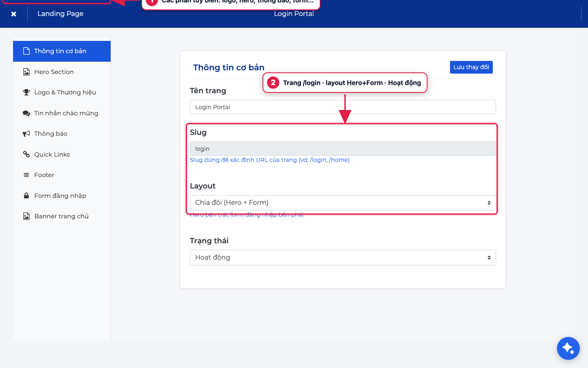Select Footer in the sidebar
Screen dimensions: 588x368
(62, 175)
